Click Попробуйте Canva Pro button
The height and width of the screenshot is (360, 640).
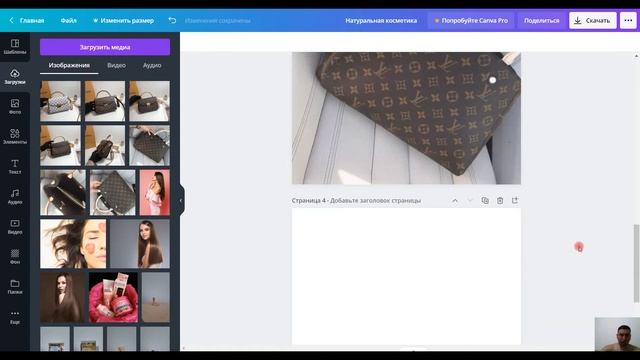pos(471,20)
